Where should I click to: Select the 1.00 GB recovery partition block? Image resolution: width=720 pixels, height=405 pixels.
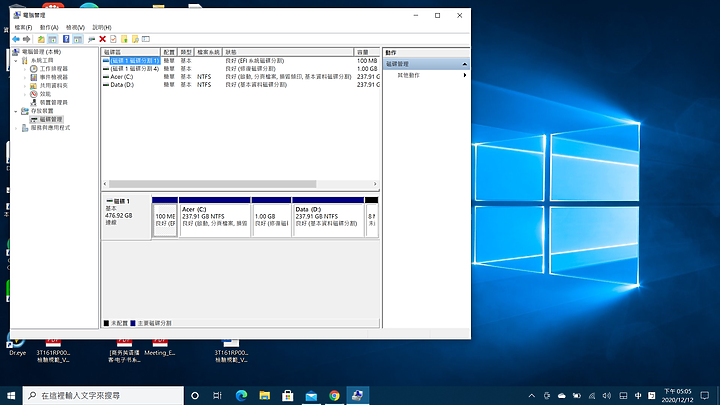tap(271, 217)
